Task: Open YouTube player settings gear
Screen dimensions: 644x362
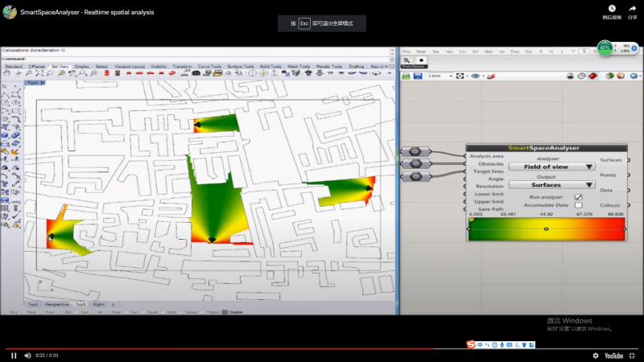Action: (x=596, y=356)
